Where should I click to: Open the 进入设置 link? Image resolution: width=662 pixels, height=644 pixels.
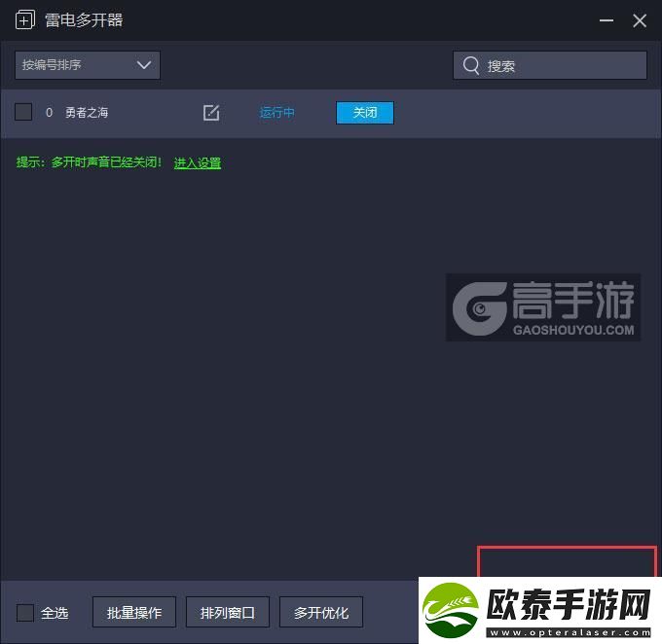(x=198, y=162)
